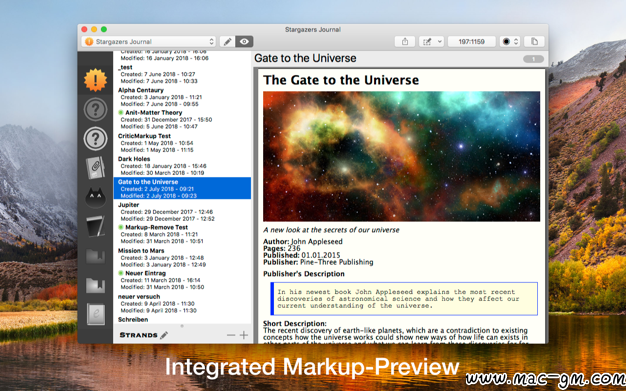Click the grey '1' badge pill
Viewport: 626px width, 391px height.
point(533,59)
